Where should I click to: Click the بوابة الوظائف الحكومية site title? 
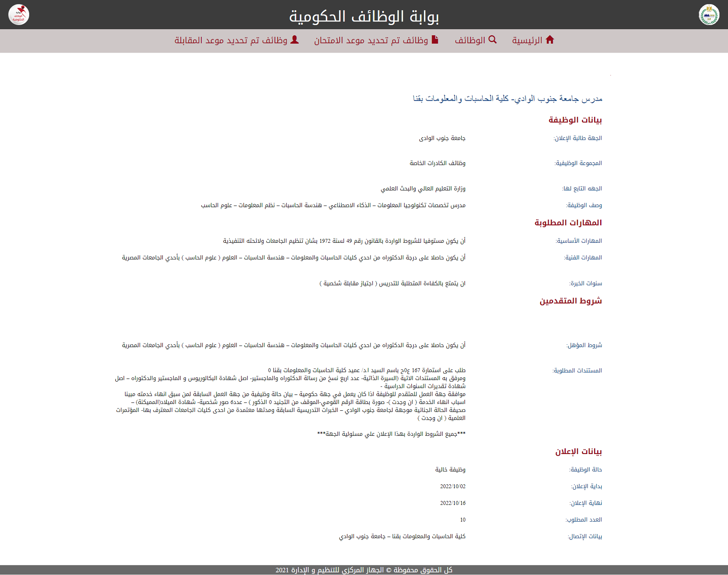coord(364,16)
